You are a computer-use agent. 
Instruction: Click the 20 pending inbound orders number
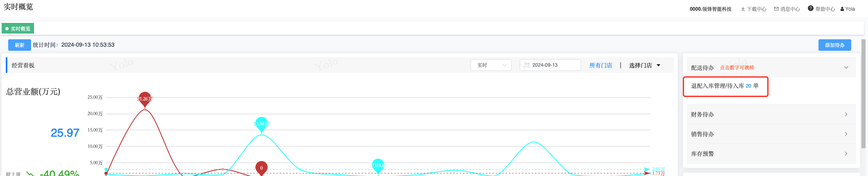pos(749,86)
